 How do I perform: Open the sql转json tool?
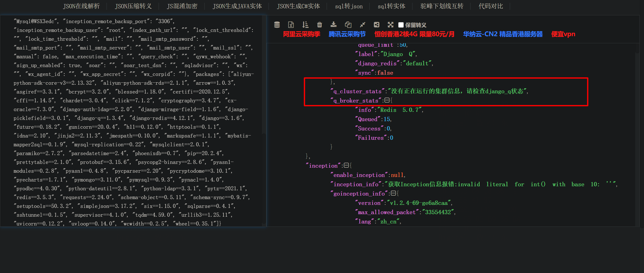point(349,6)
